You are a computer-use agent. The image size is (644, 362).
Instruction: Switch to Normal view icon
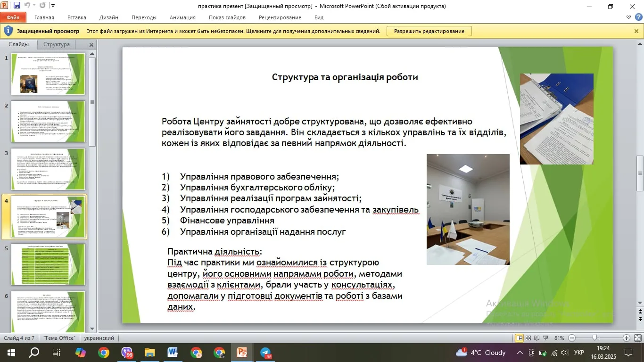click(x=520, y=338)
